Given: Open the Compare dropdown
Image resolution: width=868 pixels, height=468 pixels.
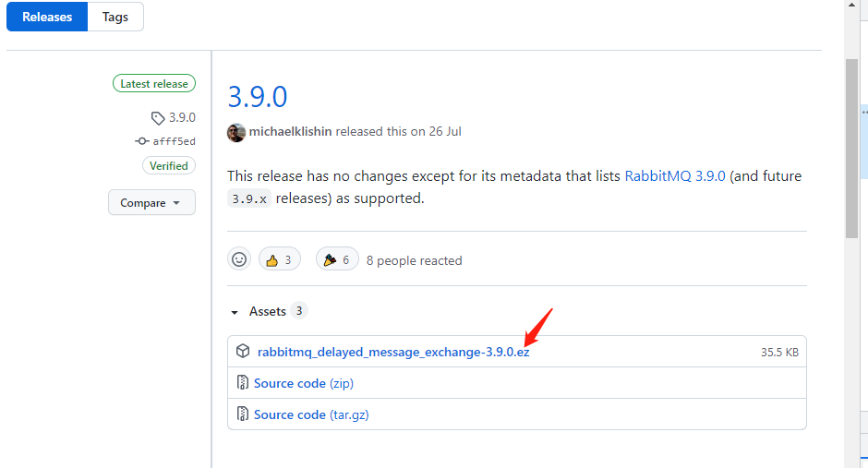Looking at the screenshot, I should 151,202.
